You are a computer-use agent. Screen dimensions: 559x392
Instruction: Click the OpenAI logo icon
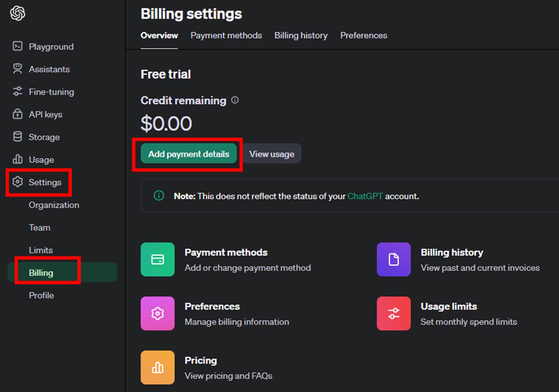18,13
